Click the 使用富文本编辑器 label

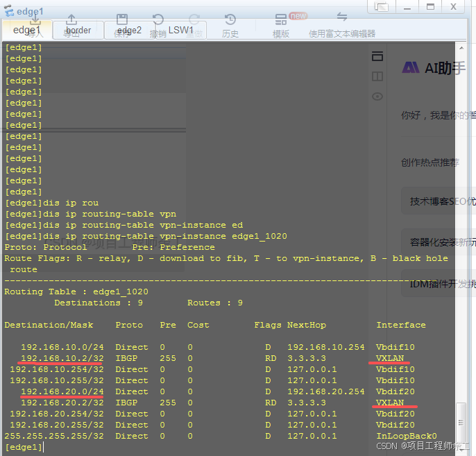342,34
